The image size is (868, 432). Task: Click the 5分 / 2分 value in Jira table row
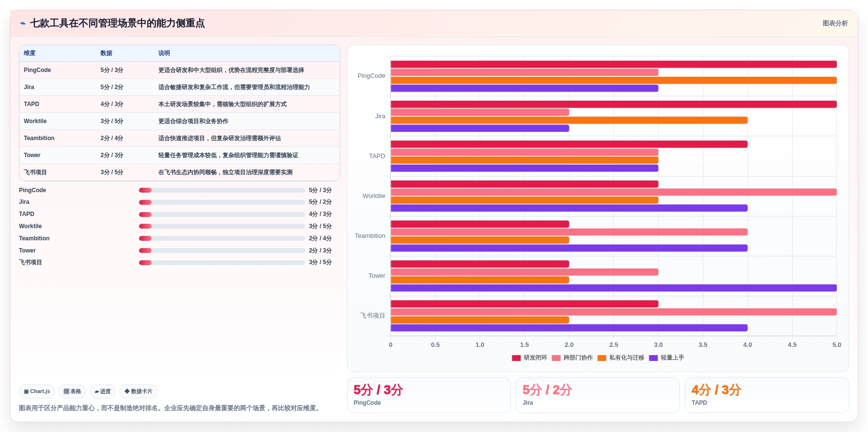(x=112, y=87)
